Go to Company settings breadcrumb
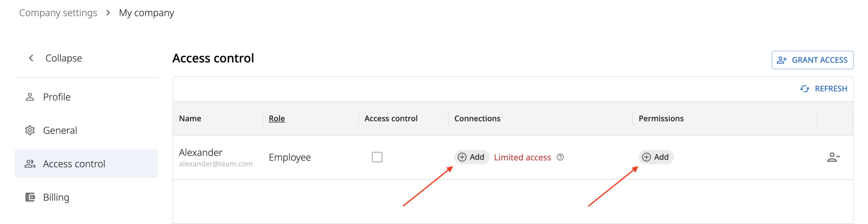The width and height of the screenshot is (868, 224). point(58,13)
